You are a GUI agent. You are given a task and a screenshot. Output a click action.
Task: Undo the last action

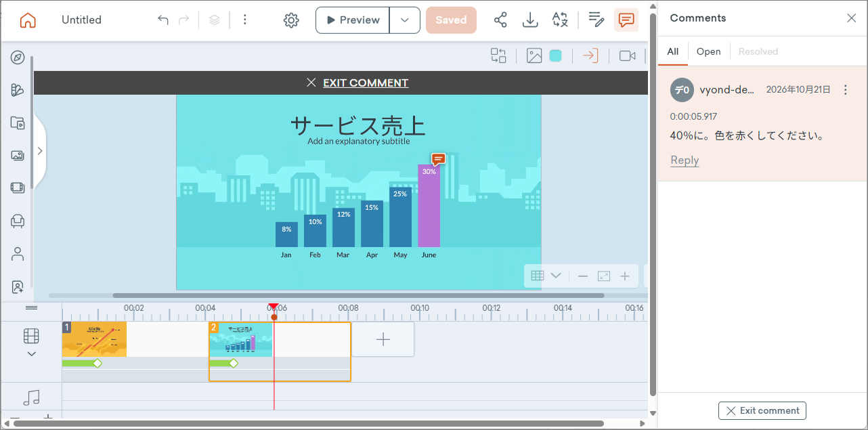tap(162, 20)
